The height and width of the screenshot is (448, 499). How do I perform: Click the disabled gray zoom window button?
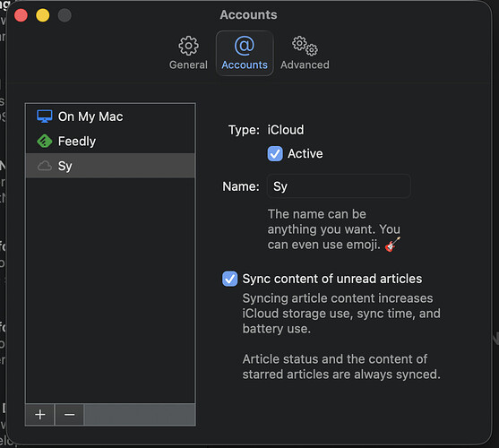tap(65, 15)
